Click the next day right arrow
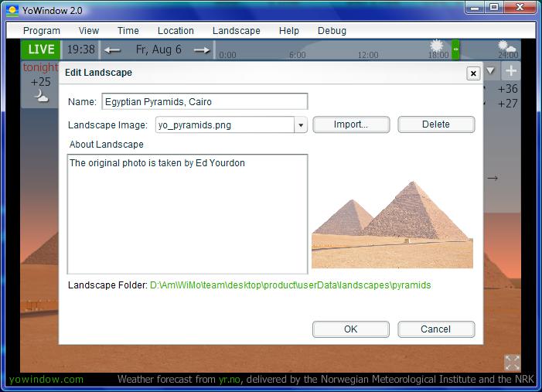Screen dimensions: 542x392 tap(202, 50)
